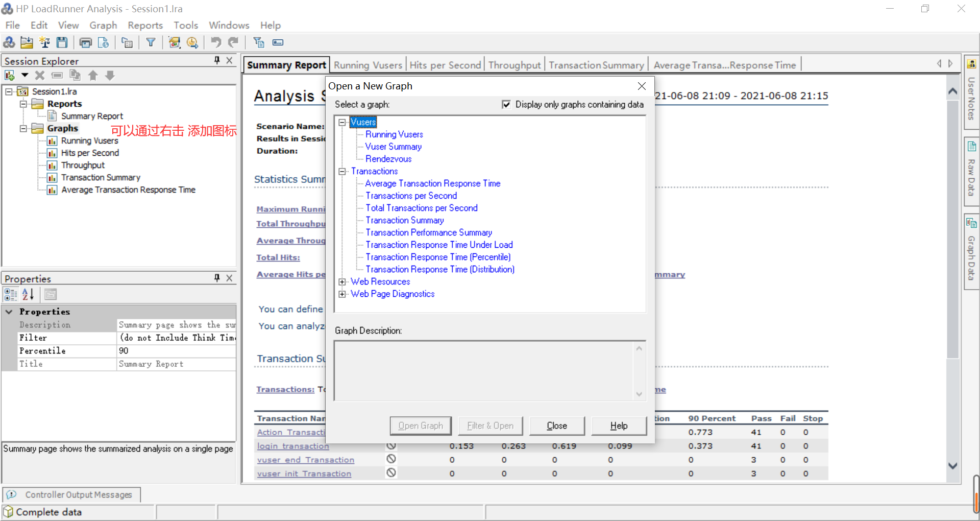Open the HTML report icon
This screenshot has height=521, width=980.
(103, 42)
